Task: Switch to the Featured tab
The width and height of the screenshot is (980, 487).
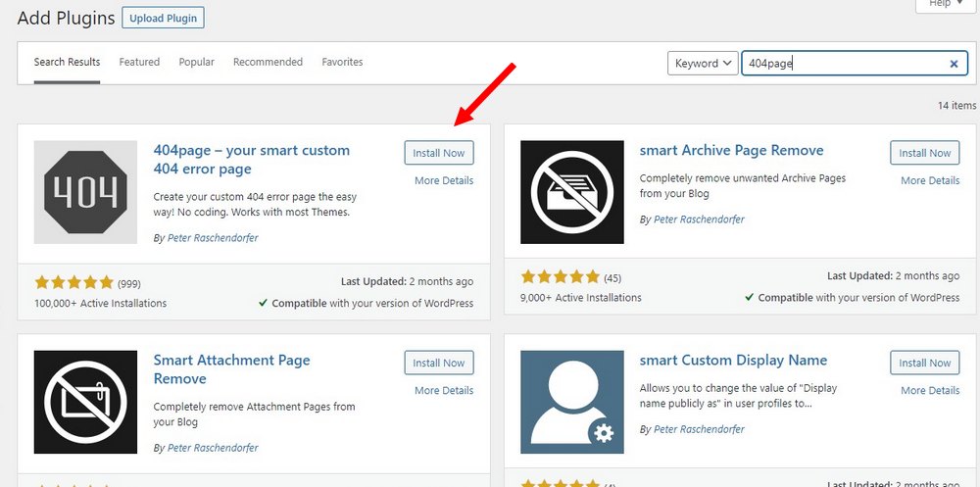Action: 139,62
